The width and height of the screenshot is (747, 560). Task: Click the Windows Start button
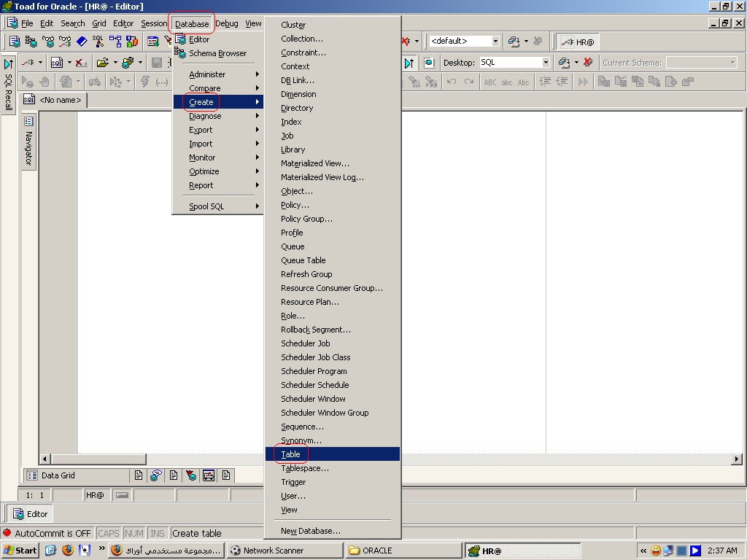tap(20, 551)
